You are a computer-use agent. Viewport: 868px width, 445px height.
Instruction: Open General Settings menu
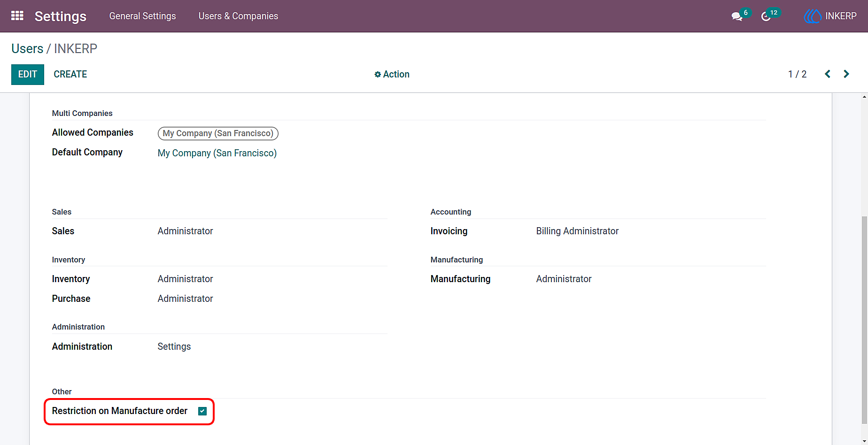(x=143, y=16)
